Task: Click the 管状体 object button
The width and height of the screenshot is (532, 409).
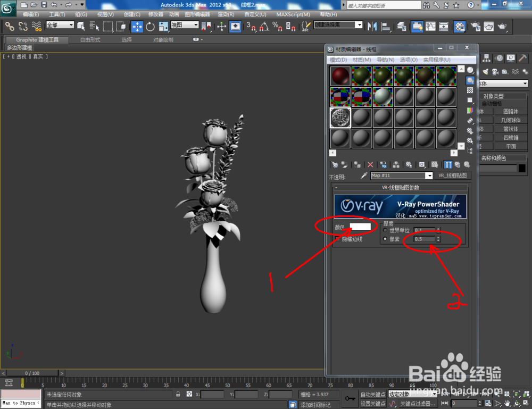Action: click(511, 129)
